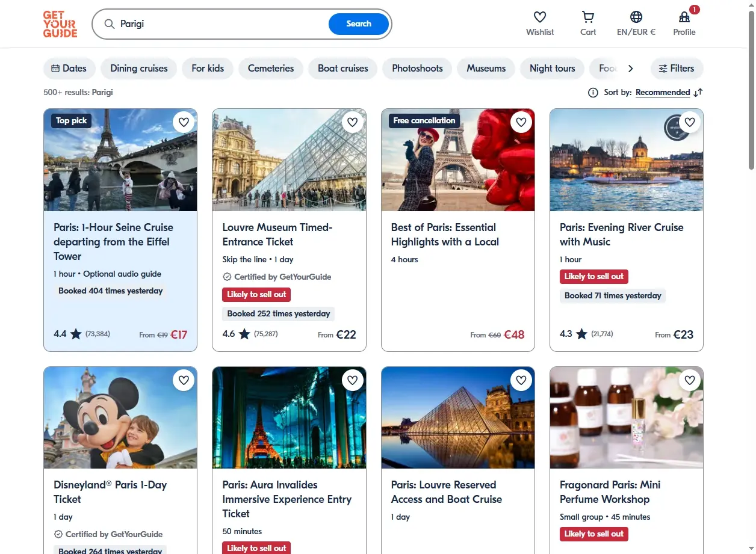Select the Dining cruises chip
This screenshot has width=756, height=554.
click(139, 69)
